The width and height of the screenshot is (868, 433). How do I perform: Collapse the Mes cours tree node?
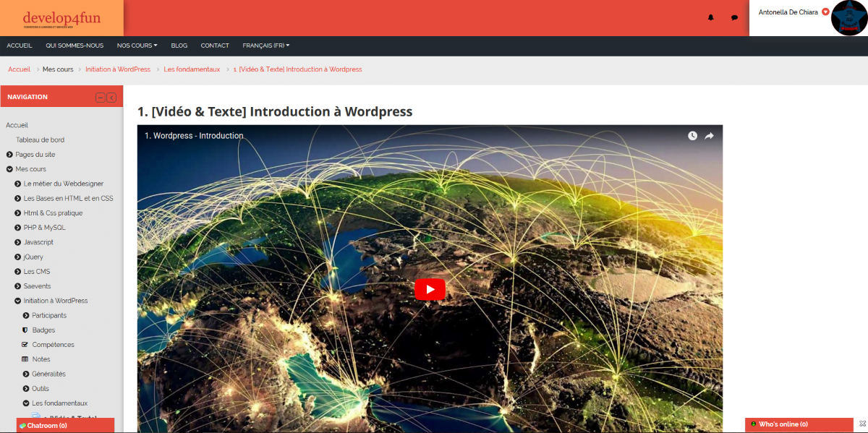pos(9,169)
